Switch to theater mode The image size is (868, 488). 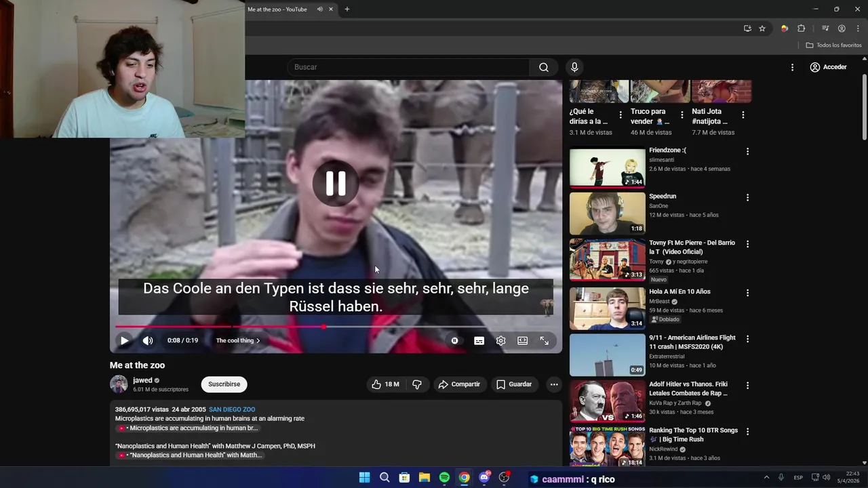pyautogui.click(x=522, y=341)
